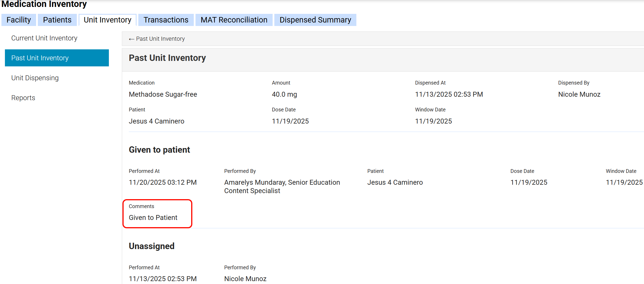
Task: Open Unit Dispensing from the sidebar
Action: tap(35, 78)
